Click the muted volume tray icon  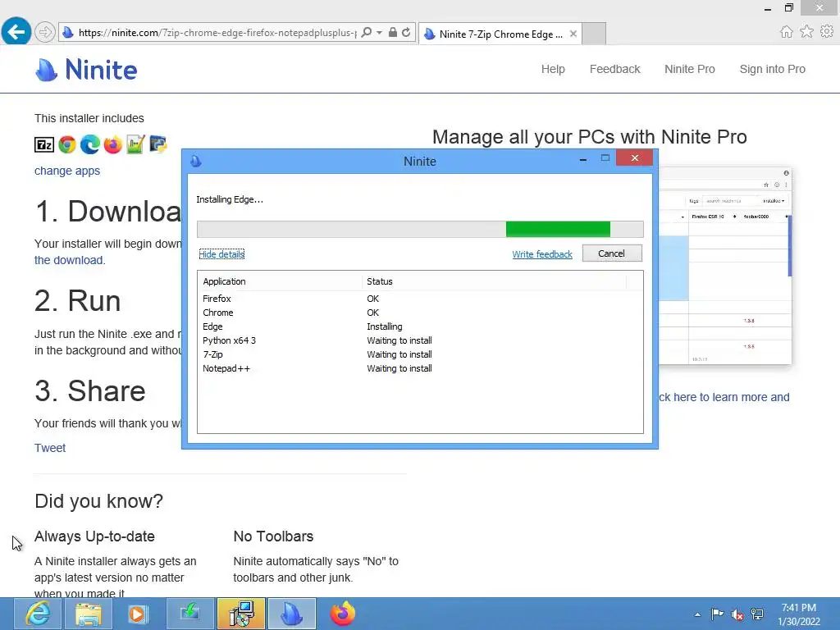(x=737, y=614)
